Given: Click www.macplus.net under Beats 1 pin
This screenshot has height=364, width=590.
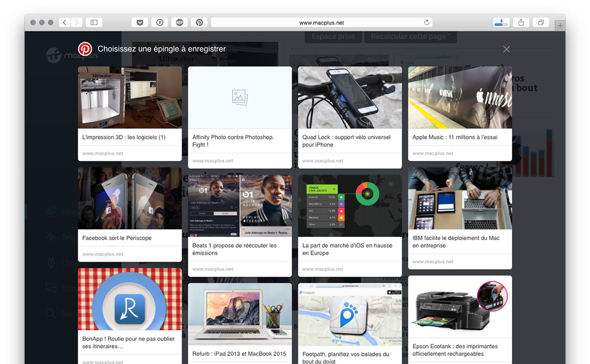Looking at the screenshot, I should pyautogui.click(x=212, y=269).
